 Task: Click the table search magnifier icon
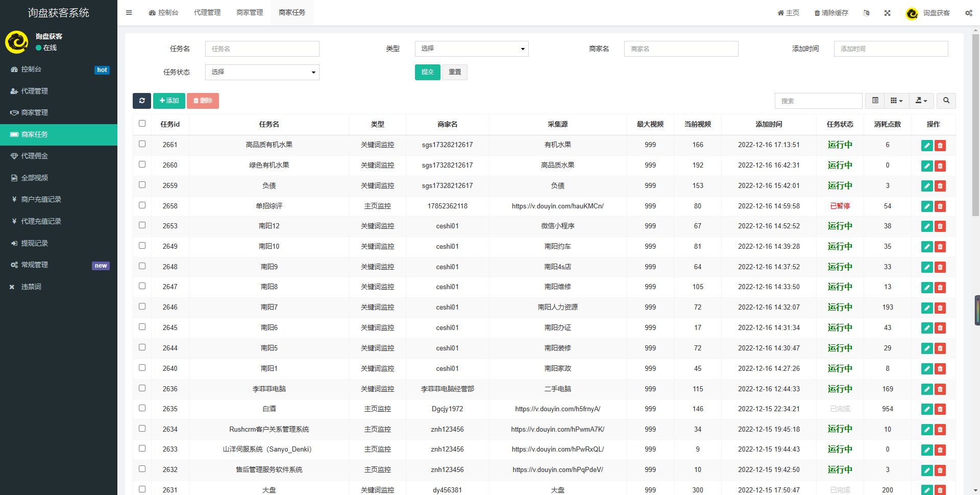(x=946, y=101)
